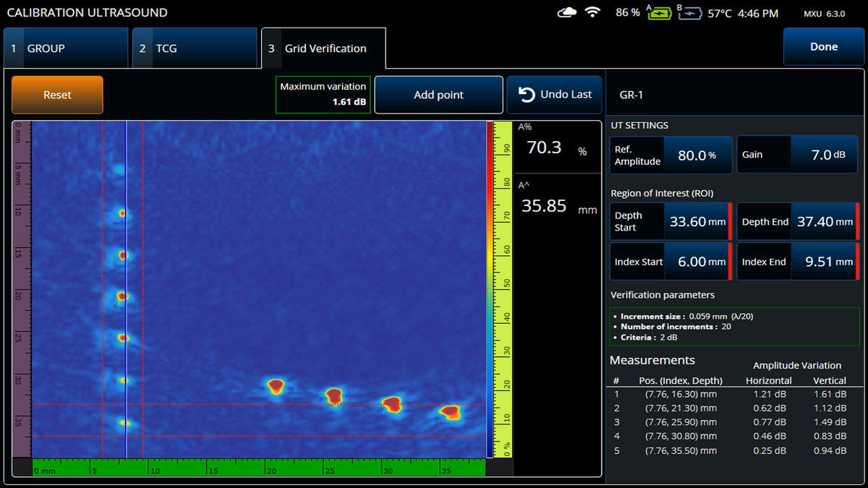Click the cloud status icon

pos(567,13)
